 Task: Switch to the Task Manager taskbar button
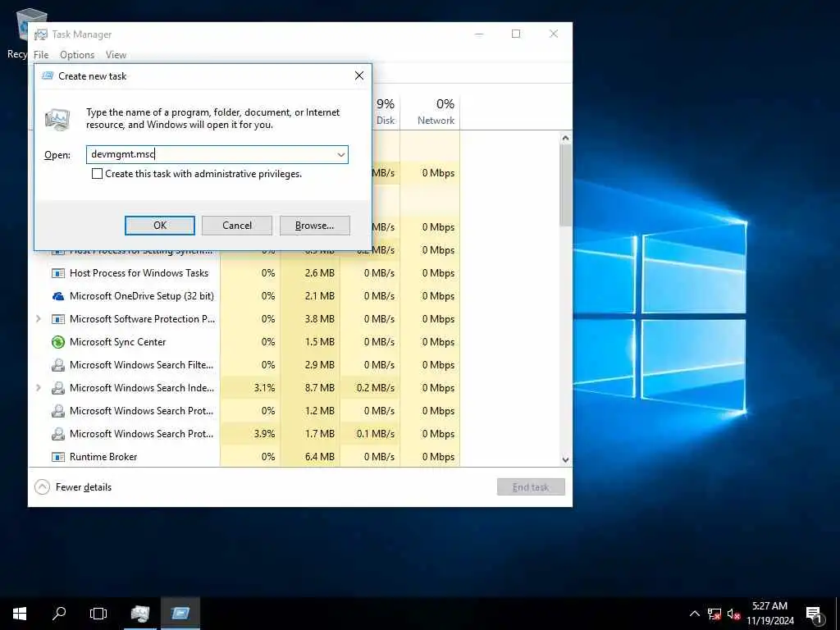pyautogui.click(x=140, y=614)
